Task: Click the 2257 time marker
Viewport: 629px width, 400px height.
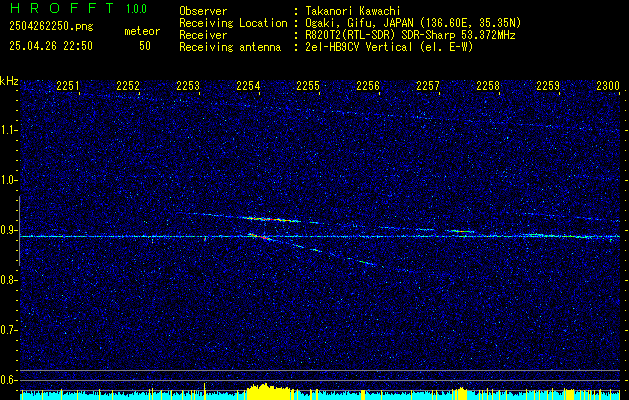Action: 428,85
